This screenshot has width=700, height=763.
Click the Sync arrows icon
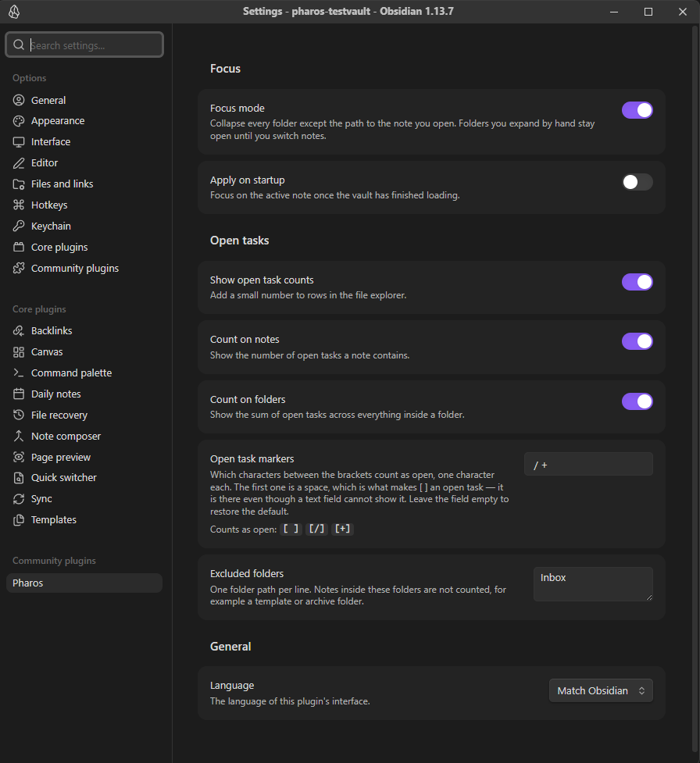tap(19, 499)
